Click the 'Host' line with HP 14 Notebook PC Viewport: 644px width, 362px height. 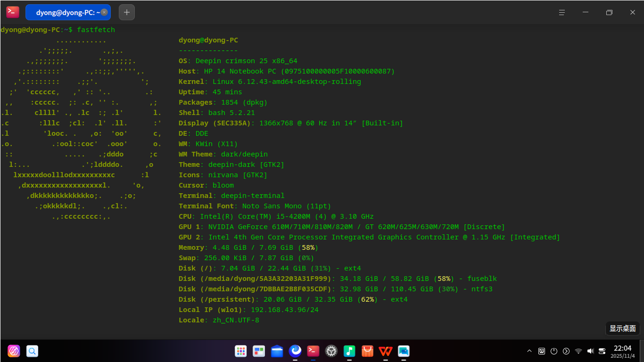click(287, 71)
